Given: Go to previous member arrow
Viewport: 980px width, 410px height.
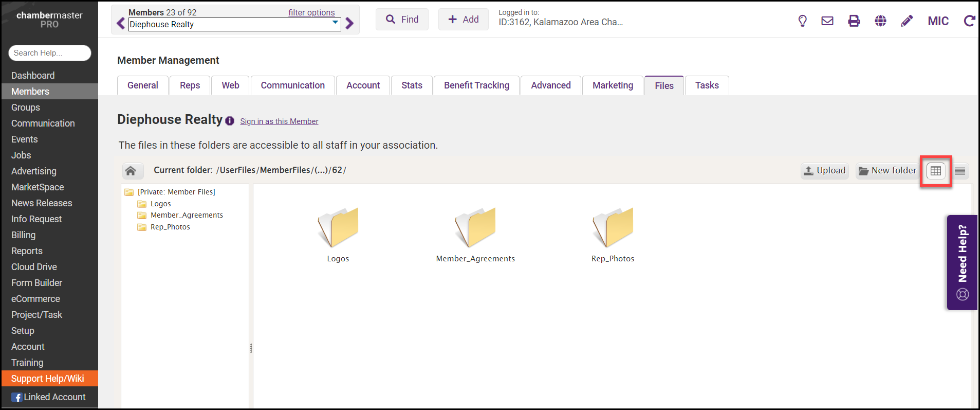Looking at the screenshot, I should pyautogui.click(x=121, y=24).
